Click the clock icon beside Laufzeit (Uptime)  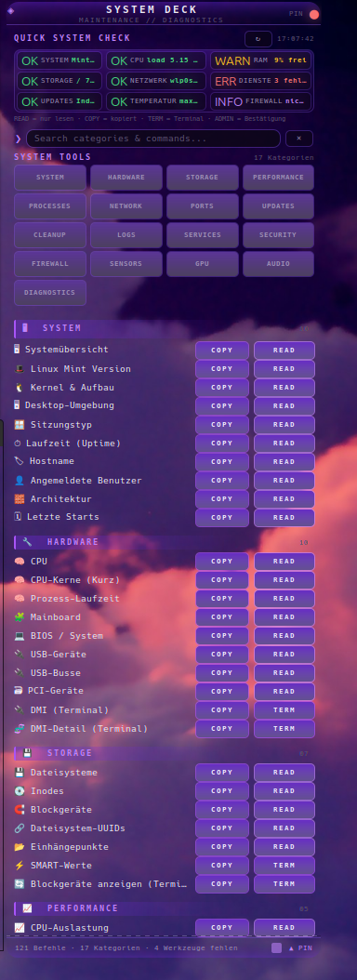(18, 444)
